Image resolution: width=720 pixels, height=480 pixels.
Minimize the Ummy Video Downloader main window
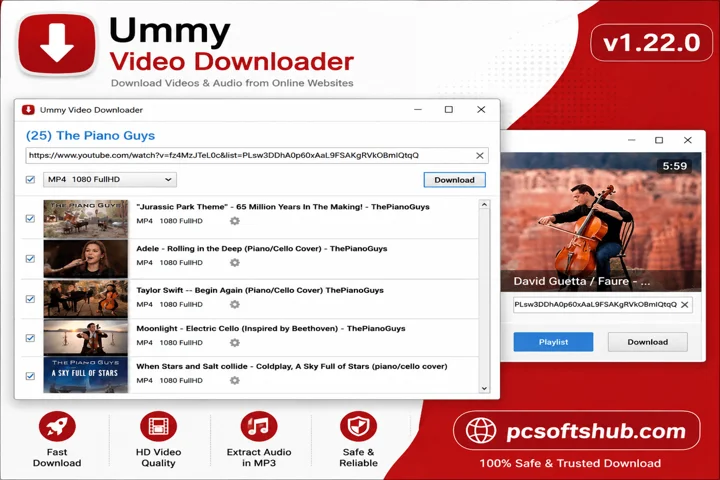pyautogui.click(x=418, y=110)
